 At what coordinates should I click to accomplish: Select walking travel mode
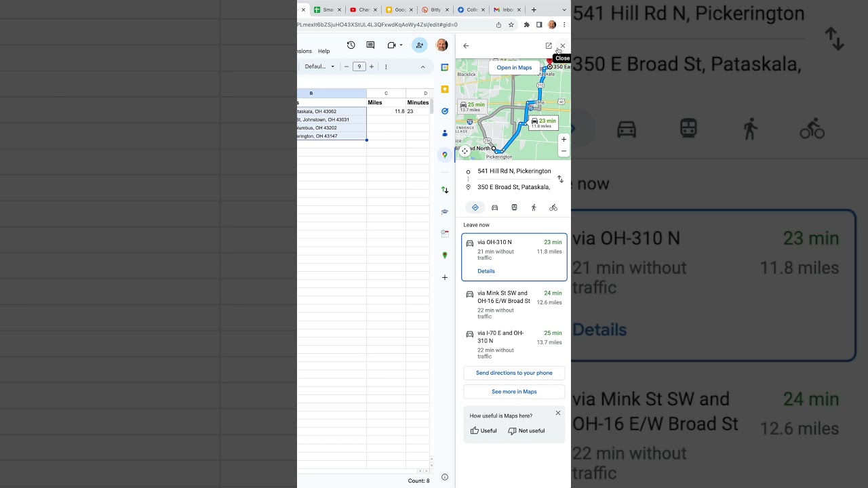coord(534,207)
